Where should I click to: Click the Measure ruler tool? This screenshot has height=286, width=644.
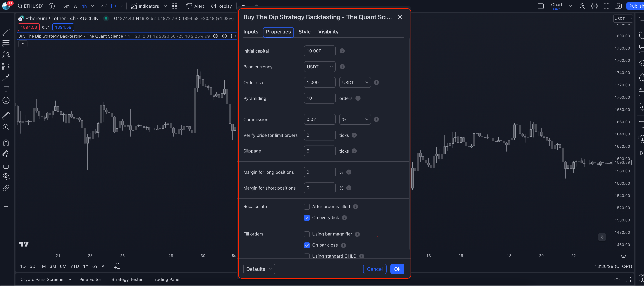point(6,116)
